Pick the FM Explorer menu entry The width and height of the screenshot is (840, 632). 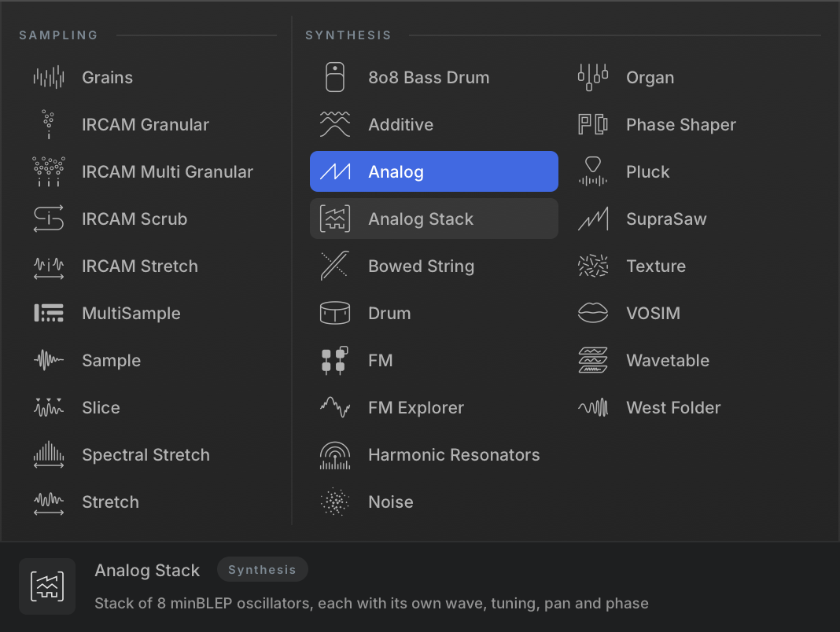coord(434,408)
